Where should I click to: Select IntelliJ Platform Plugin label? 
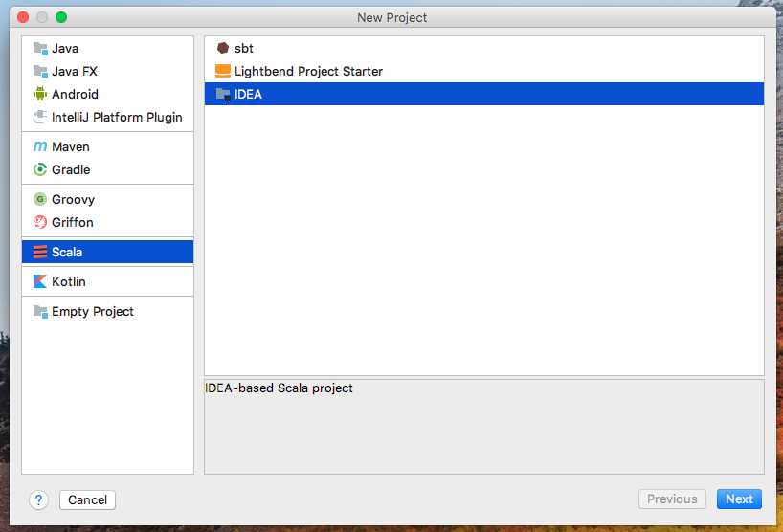click(x=117, y=118)
